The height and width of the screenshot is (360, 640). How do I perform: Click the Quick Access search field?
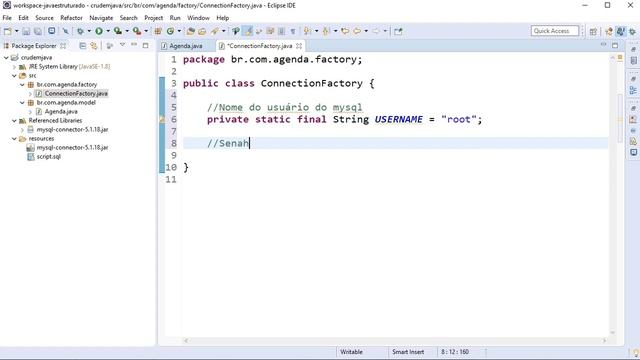click(554, 31)
